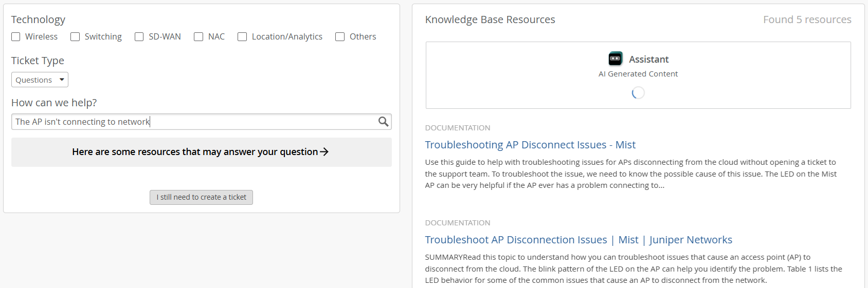The height and width of the screenshot is (288, 868).
Task: Select the NAC checkbox
Action: (x=198, y=37)
